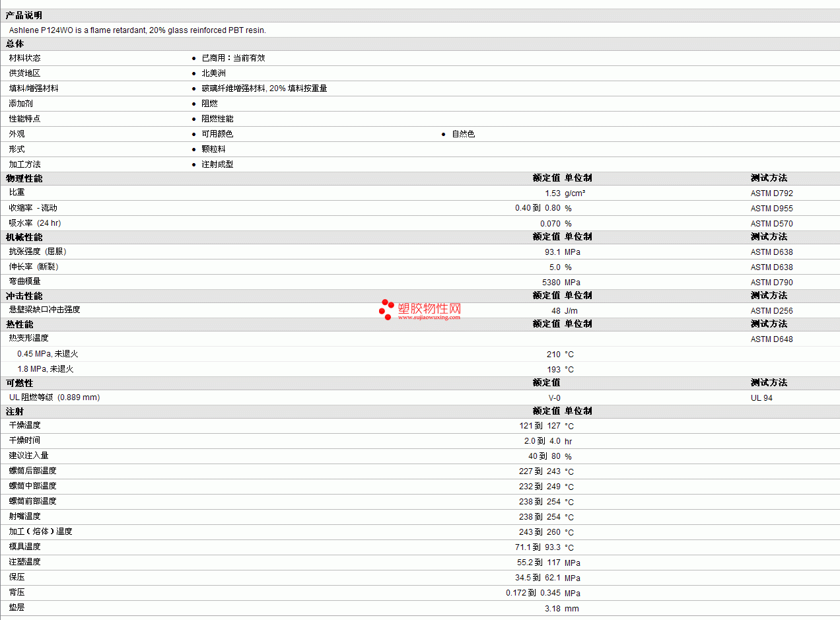The height and width of the screenshot is (620, 840).
Task: Select the '阻燃性能' value
Action: [217, 119]
